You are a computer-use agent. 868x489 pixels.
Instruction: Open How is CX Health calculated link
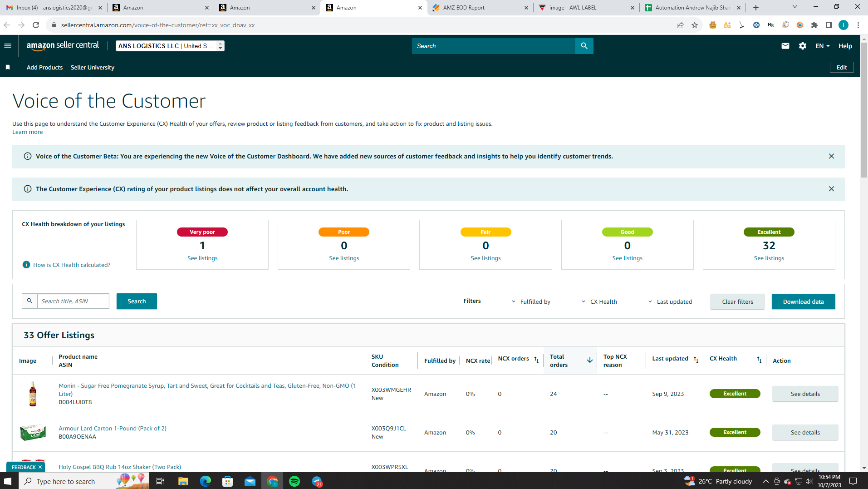point(72,265)
